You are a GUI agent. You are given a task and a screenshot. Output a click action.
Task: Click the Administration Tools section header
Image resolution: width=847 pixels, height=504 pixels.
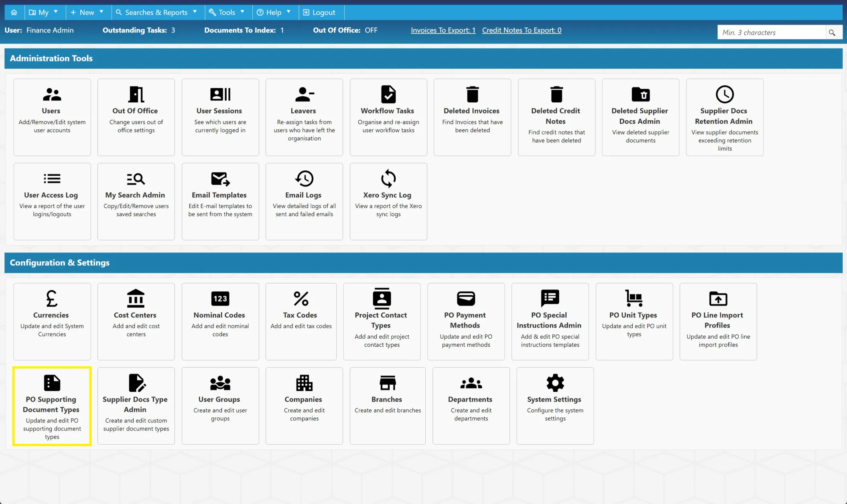[423, 58]
